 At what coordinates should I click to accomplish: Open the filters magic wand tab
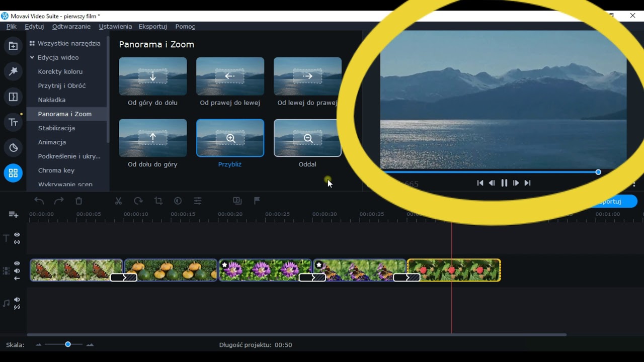click(13, 71)
